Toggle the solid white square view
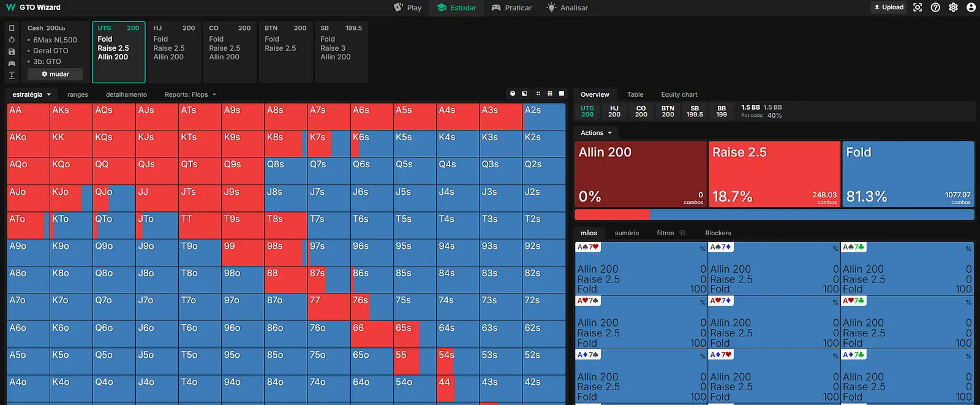The height and width of the screenshot is (405, 980). point(562,94)
